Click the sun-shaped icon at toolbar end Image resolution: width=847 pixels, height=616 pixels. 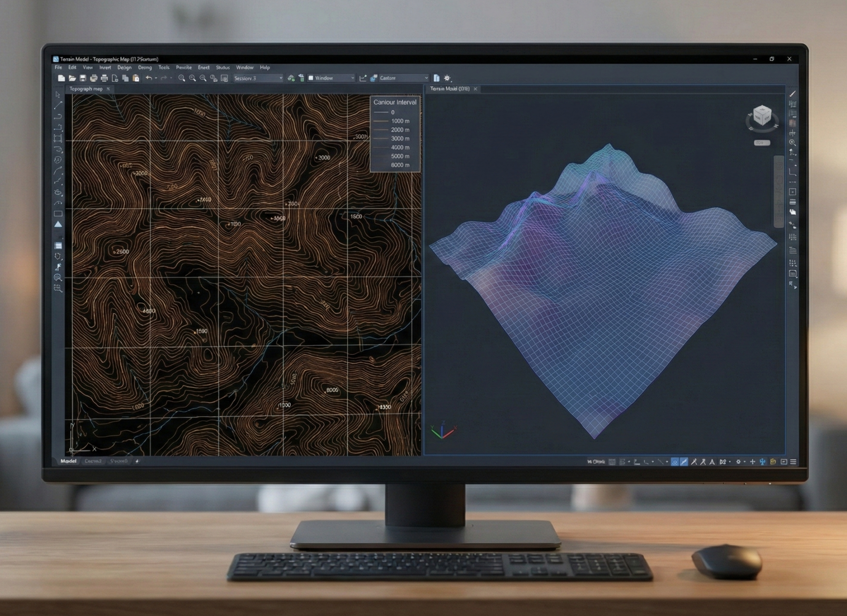point(447,78)
